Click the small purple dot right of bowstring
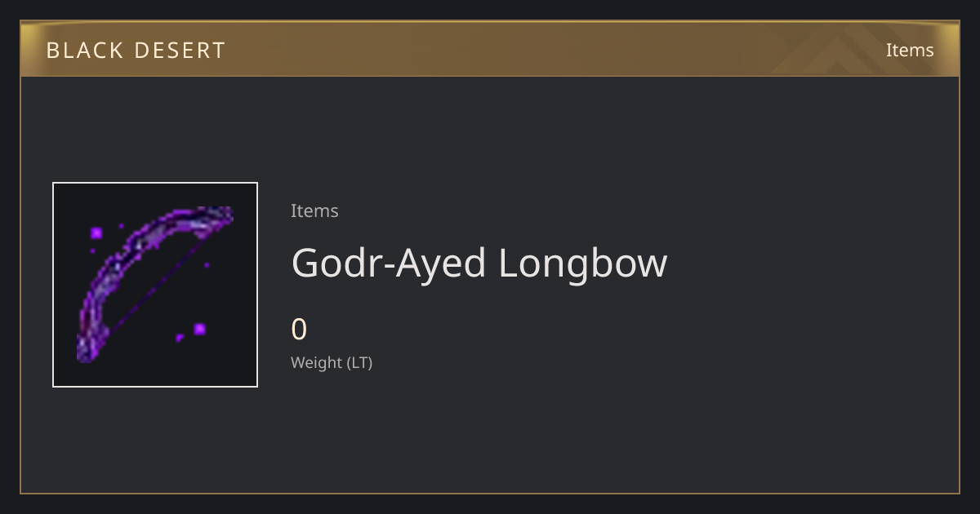Image resolution: width=980 pixels, height=514 pixels. point(207,264)
